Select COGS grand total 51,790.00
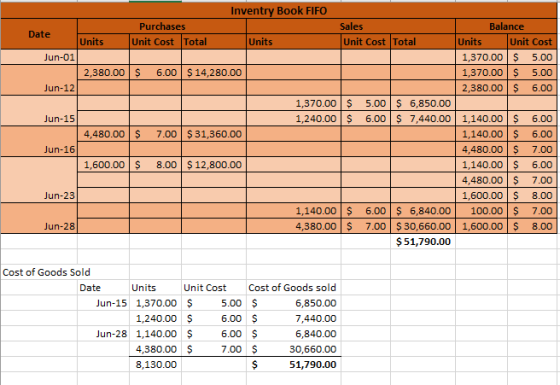This screenshot has width=560, height=385. [294, 364]
